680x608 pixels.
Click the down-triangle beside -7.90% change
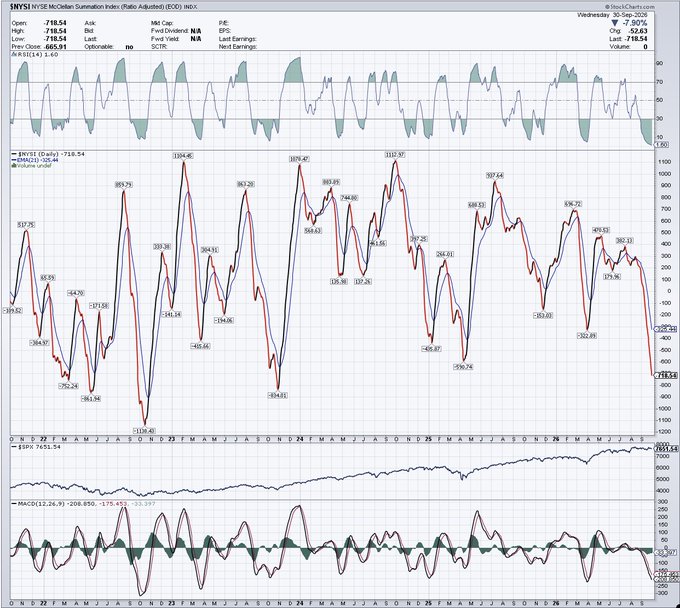pyautogui.click(x=614, y=23)
